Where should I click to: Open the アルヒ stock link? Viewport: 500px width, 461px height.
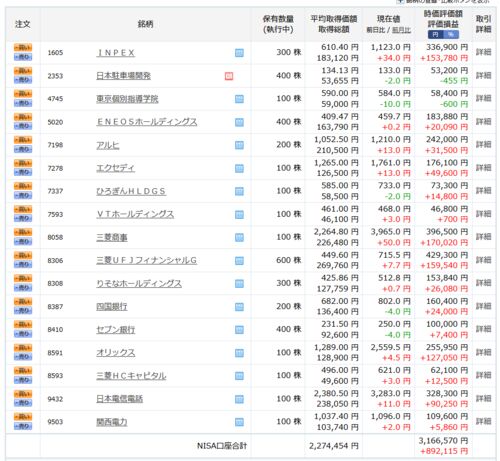(108, 145)
